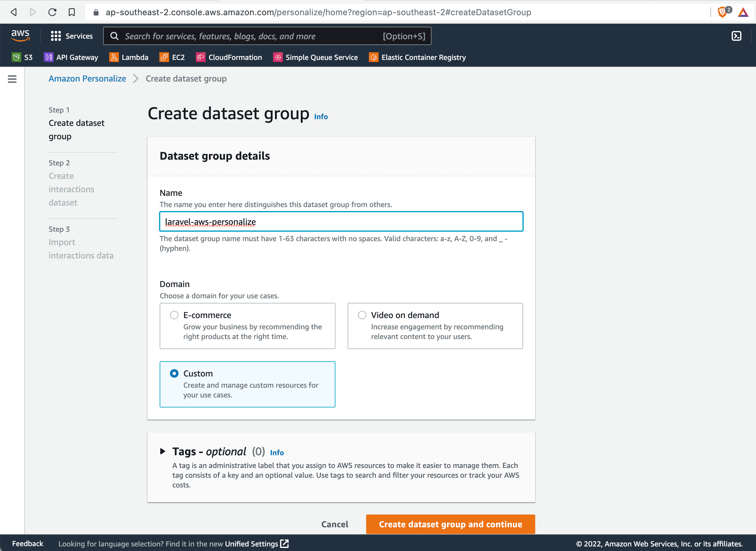Viewport: 756px width, 551px height.
Task: Click the Create dataset group breadcrumb text
Action: click(186, 79)
